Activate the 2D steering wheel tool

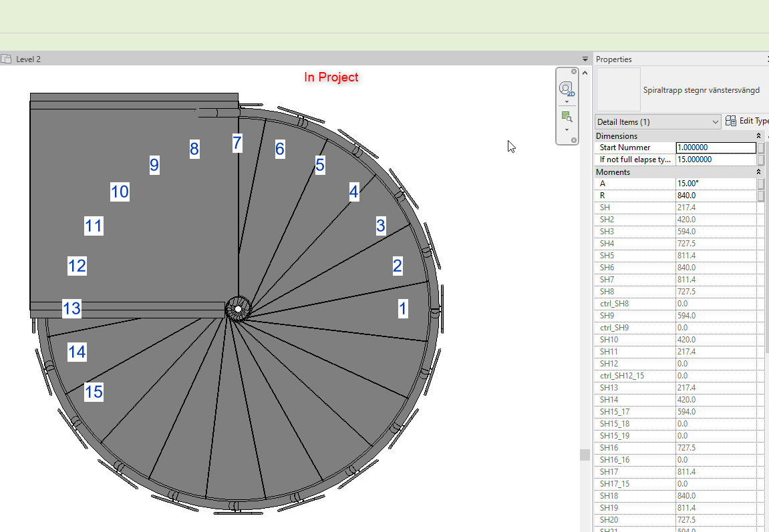[566, 87]
